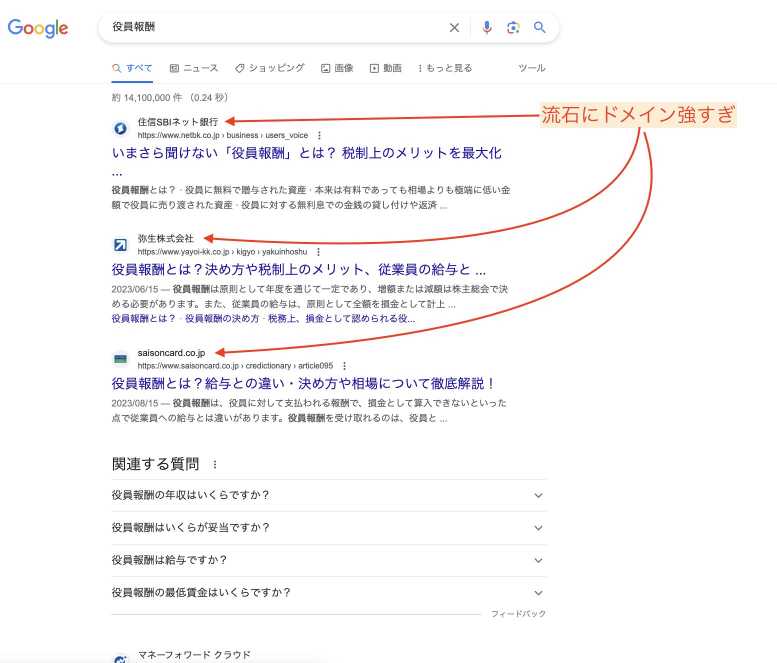Expand the question 役員報酬は給与ですか？

point(329,560)
